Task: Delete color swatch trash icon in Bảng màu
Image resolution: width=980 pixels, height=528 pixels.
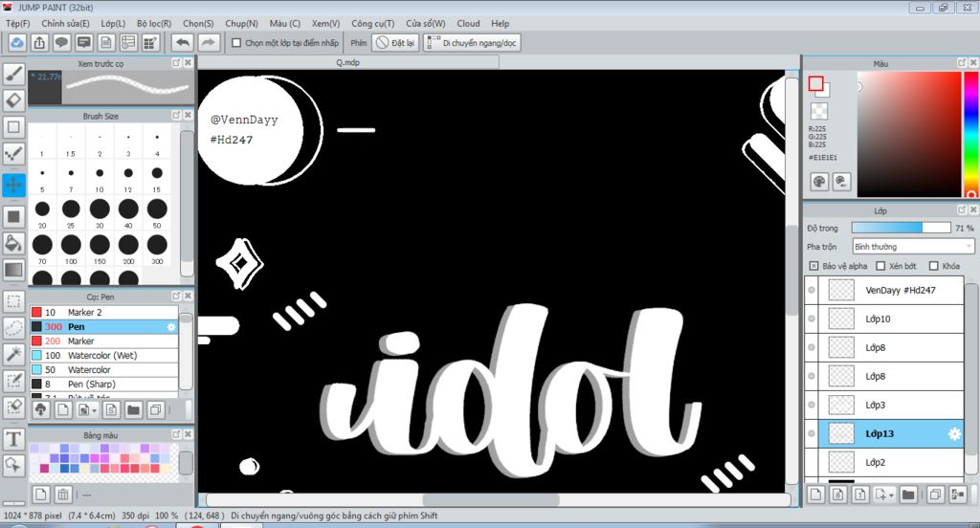Action: tap(63, 495)
